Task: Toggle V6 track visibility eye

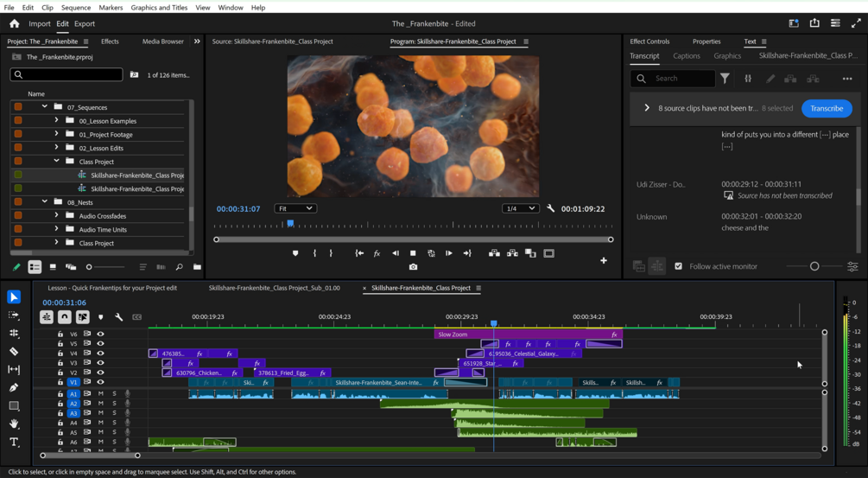Action: [100, 334]
